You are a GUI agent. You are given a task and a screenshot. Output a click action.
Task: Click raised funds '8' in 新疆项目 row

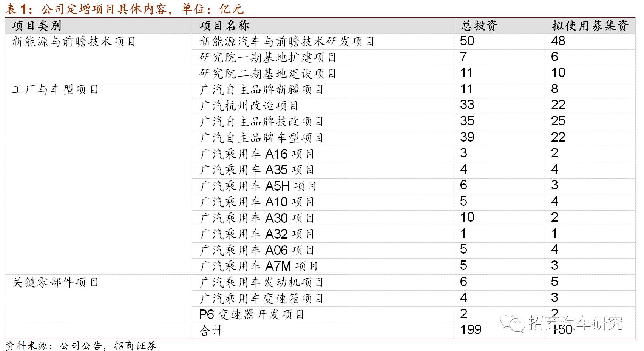(x=554, y=89)
